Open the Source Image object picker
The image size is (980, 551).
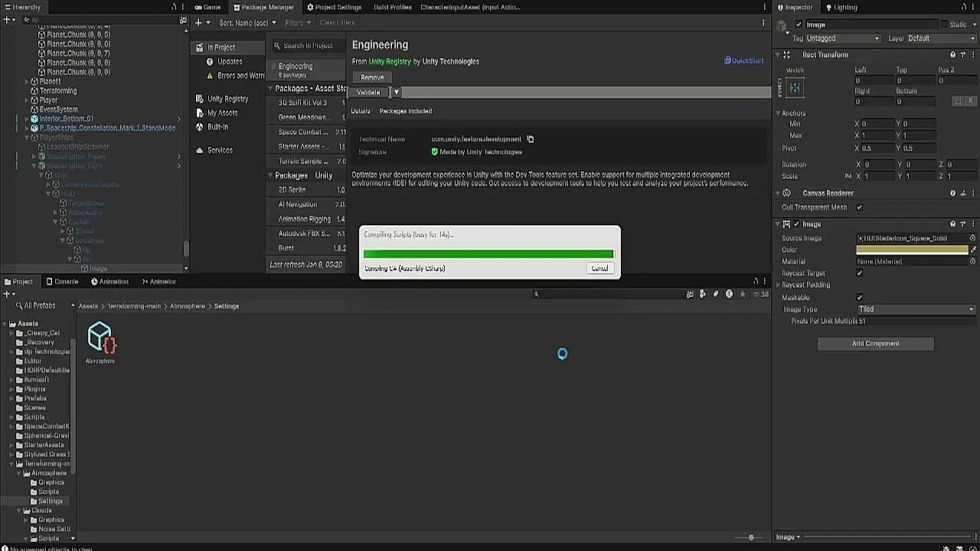click(x=973, y=238)
